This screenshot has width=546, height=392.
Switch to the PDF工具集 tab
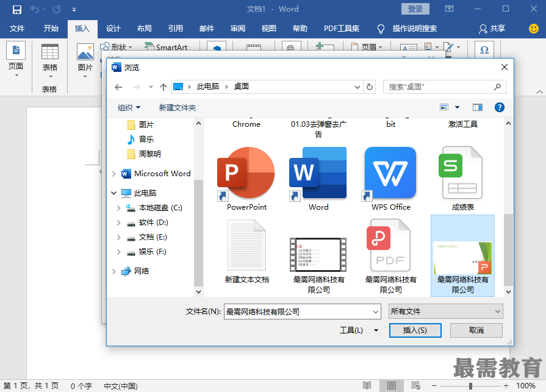pyautogui.click(x=341, y=29)
